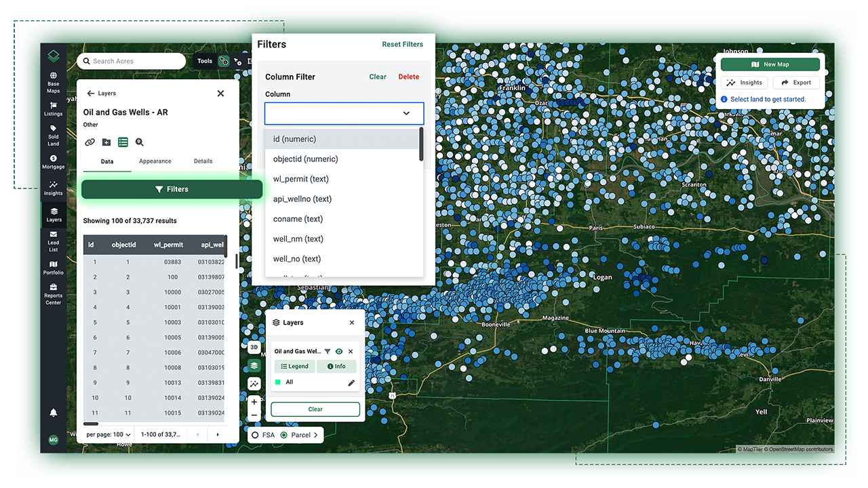Image resolution: width=868 pixels, height=488 pixels.
Task: Click the filter funnel icon on the Oil and Gas layer card
Action: (x=328, y=352)
